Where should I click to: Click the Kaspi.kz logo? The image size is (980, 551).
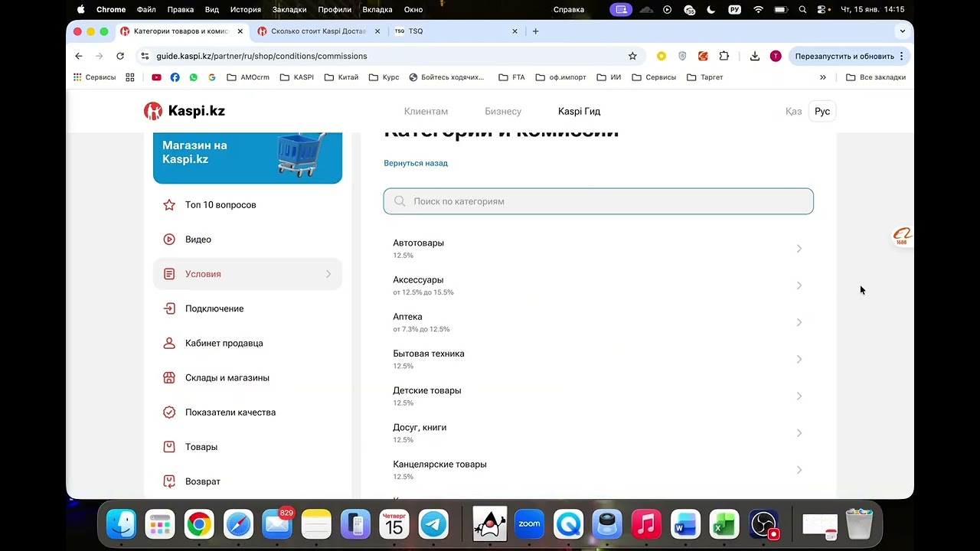(185, 111)
